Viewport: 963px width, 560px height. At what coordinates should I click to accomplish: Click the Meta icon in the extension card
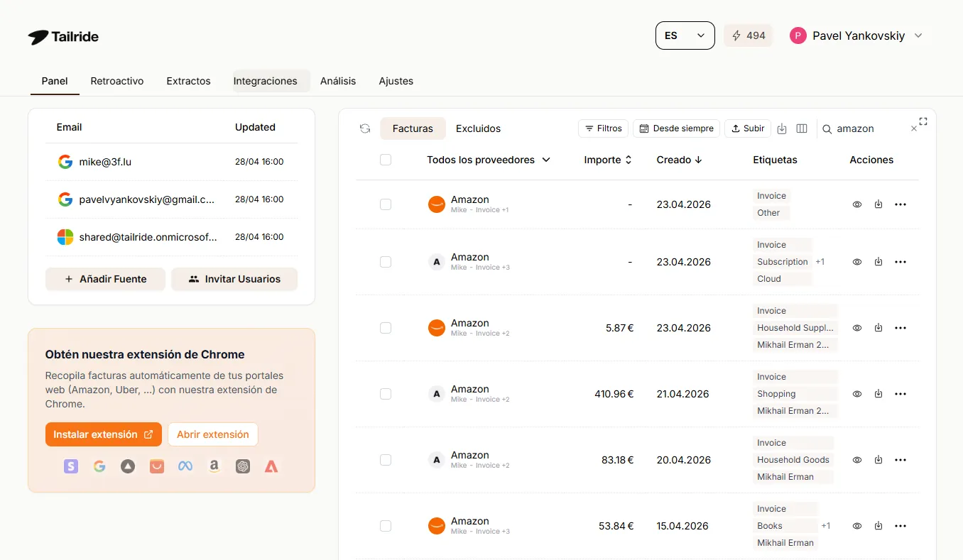coord(185,466)
